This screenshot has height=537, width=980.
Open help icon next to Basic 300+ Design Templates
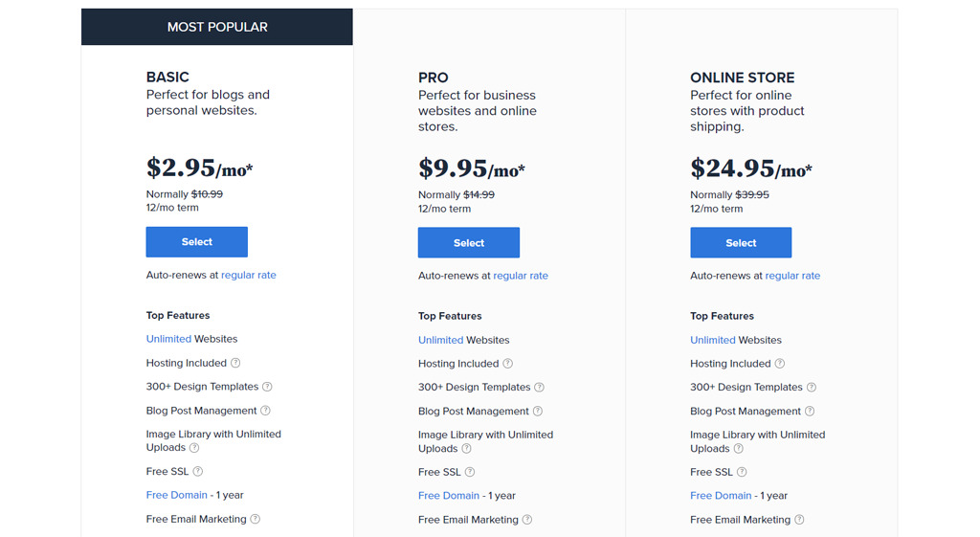268,387
